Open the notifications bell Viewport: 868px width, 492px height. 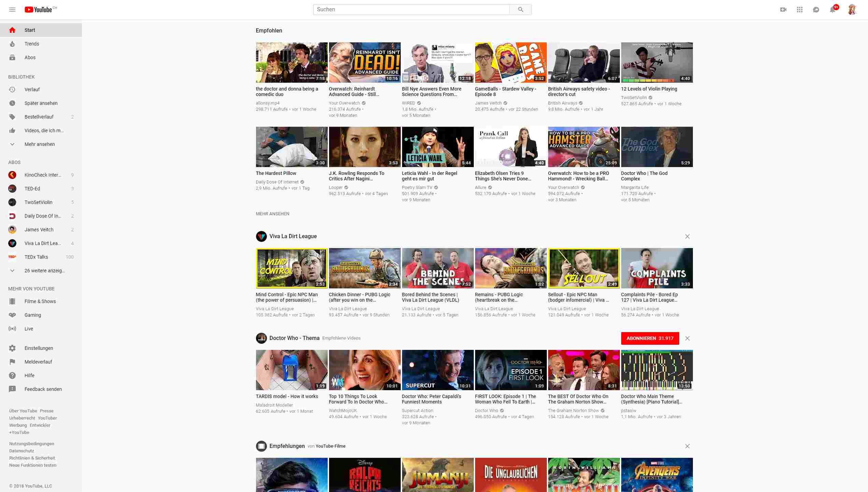pos(833,9)
